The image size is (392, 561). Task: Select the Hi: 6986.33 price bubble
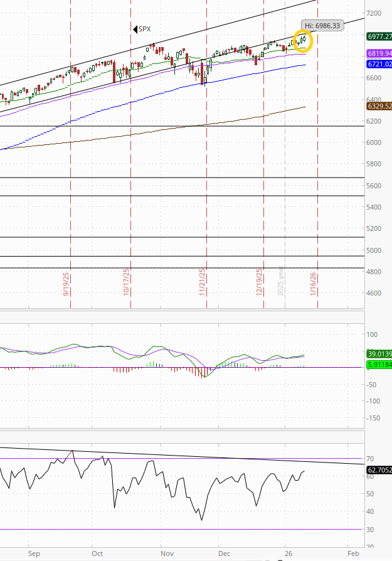point(322,26)
